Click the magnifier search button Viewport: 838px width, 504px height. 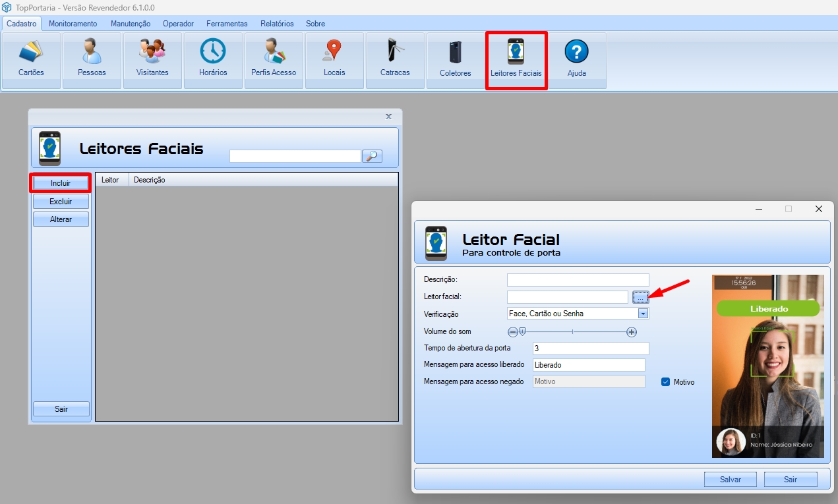coord(373,156)
